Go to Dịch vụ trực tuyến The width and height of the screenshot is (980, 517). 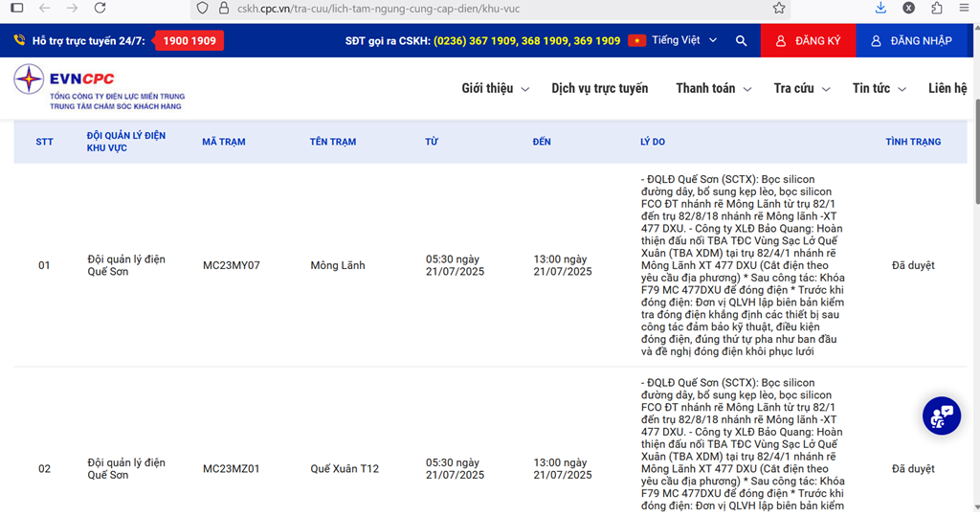click(599, 88)
